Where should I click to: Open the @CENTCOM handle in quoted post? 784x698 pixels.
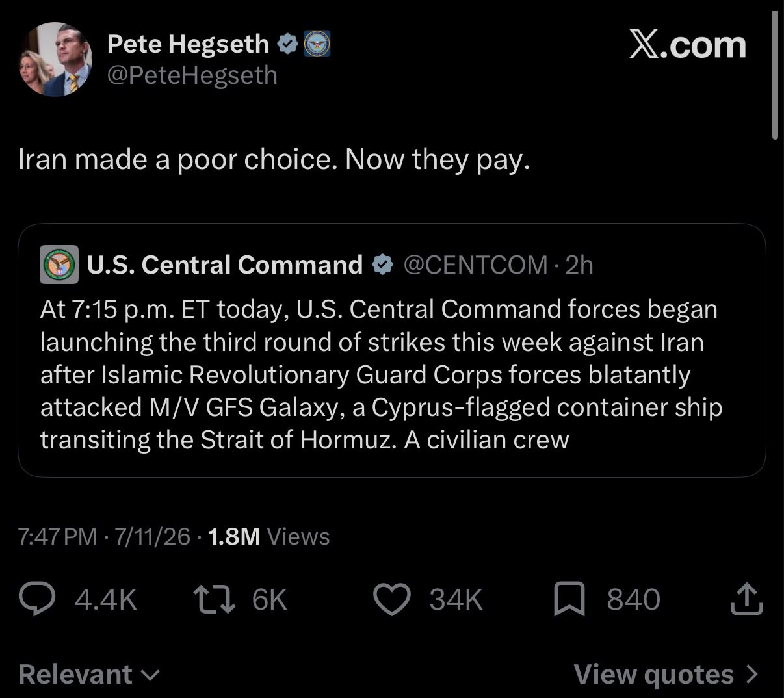(x=476, y=265)
